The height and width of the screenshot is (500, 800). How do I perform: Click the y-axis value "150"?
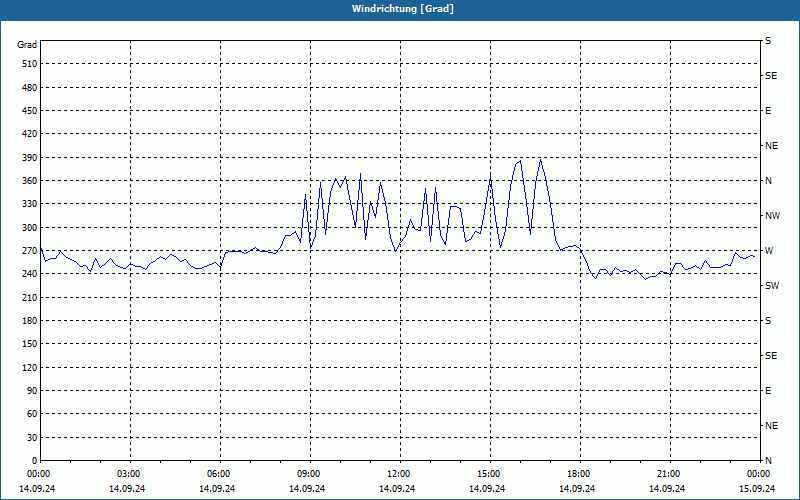[30, 344]
